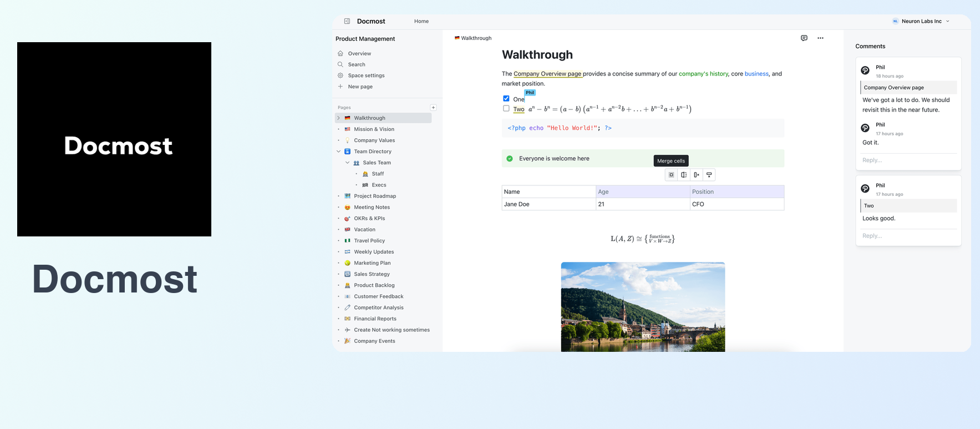Open the Weekly Updates page
This screenshot has height=429, width=980.
[374, 252]
